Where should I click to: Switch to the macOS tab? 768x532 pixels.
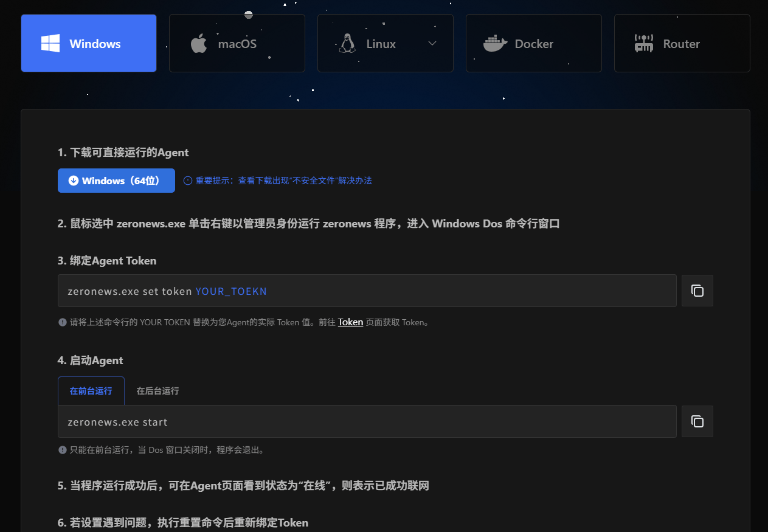pyautogui.click(x=237, y=43)
